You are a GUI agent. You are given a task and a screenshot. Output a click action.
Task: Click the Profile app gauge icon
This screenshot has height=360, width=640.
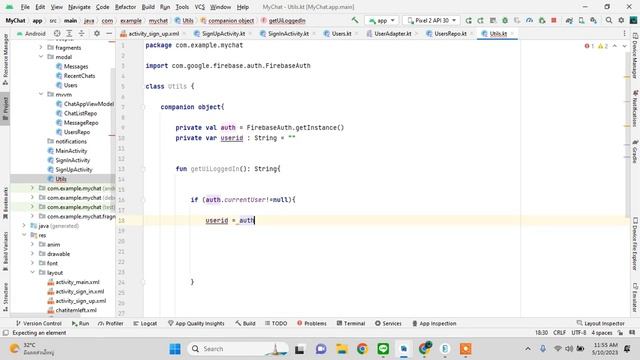[x=529, y=20]
